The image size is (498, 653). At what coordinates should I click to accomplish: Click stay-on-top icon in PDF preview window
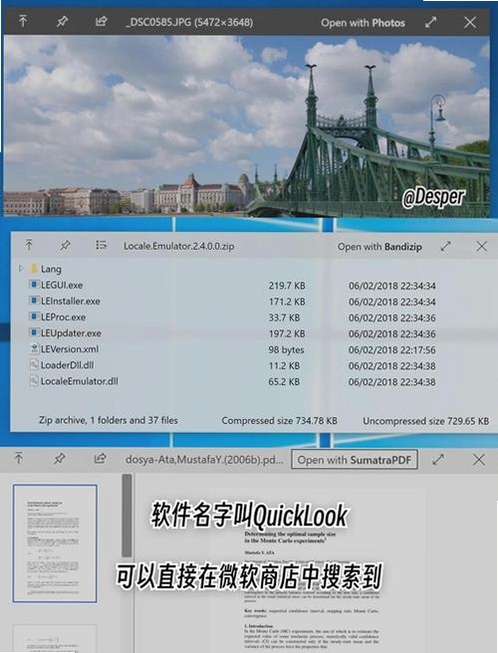point(19,458)
